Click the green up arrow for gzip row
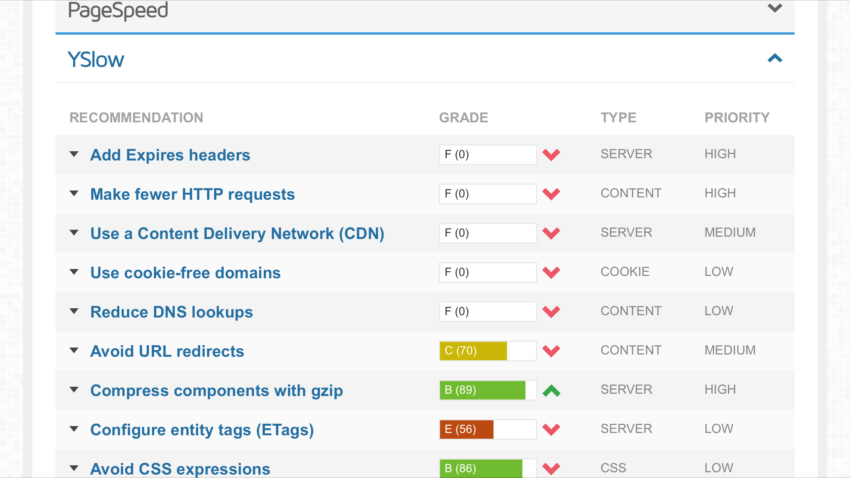This screenshot has width=850, height=478. 551,390
